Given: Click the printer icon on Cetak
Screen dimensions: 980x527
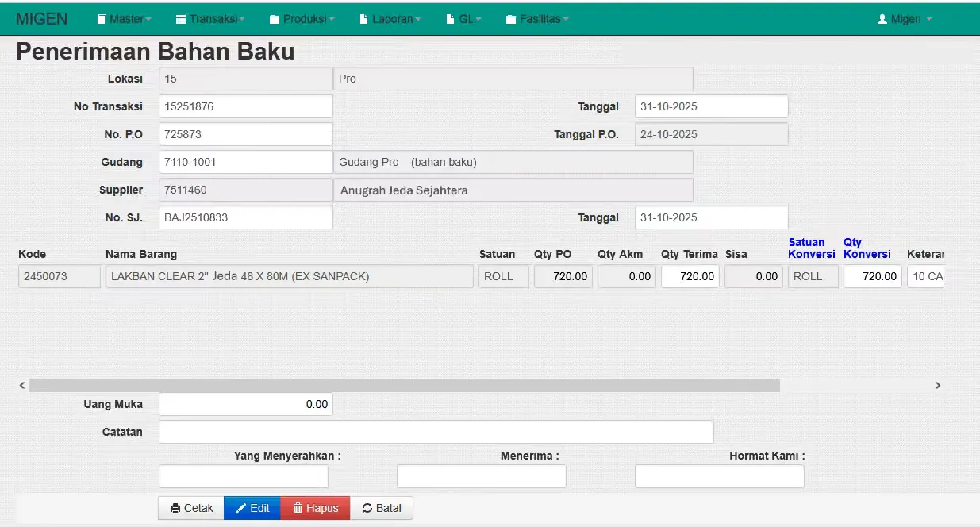Looking at the screenshot, I should point(175,508).
